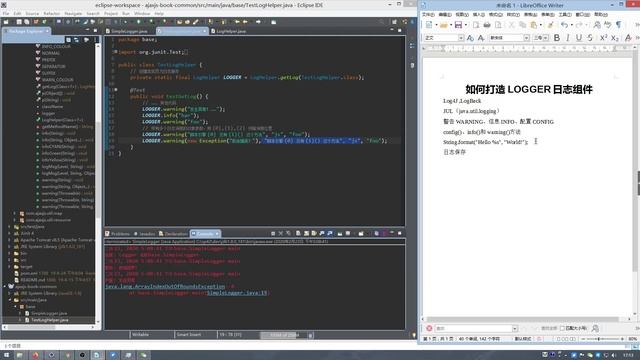The height and width of the screenshot is (360, 640).
Task: Open the Refactor menu in Eclipse
Action: (51, 13)
